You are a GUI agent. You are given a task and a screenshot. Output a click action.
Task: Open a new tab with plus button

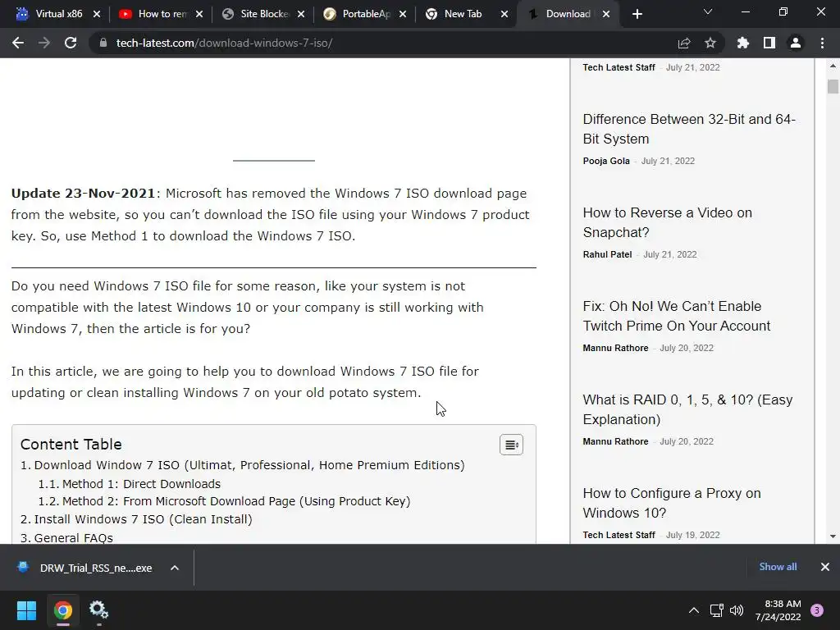[x=637, y=15]
